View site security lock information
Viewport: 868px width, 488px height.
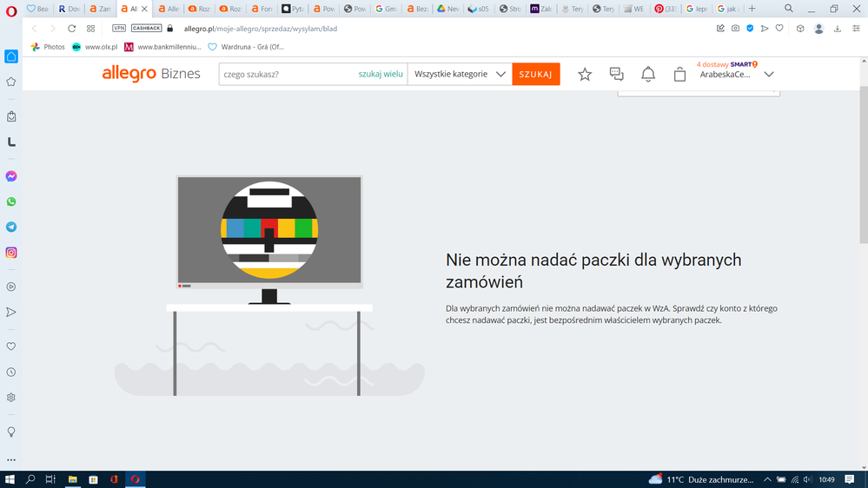tap(170, 28)
